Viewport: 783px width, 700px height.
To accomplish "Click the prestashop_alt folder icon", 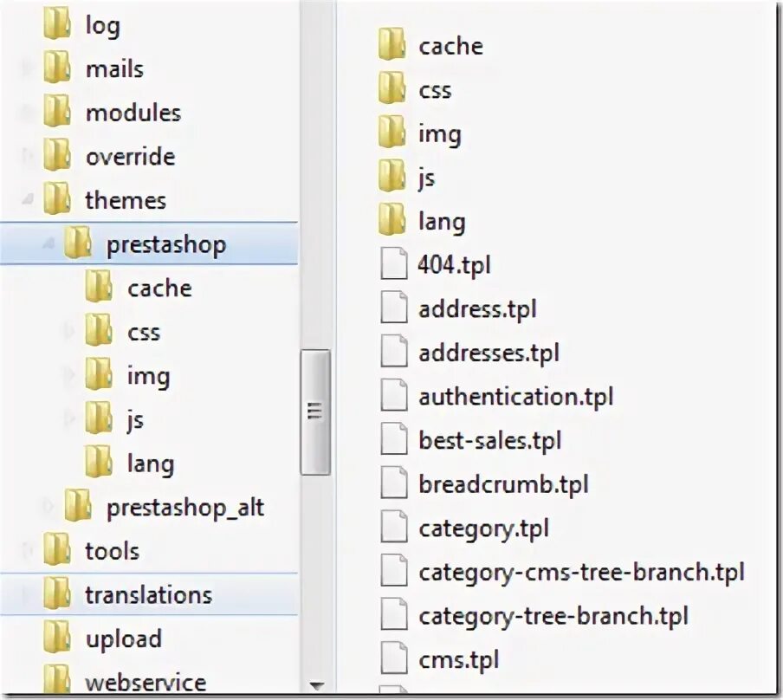I will pos(77,507).
